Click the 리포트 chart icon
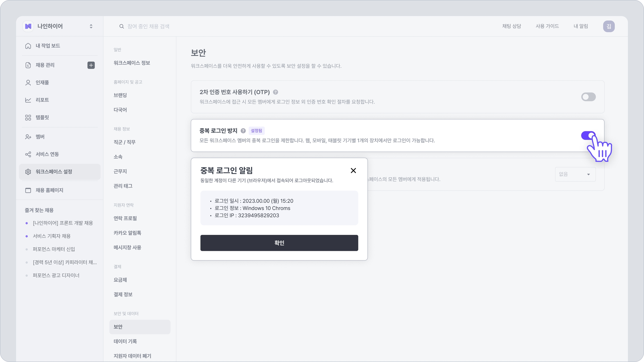Viewport: 644px width, 362px height. (28, 100)
